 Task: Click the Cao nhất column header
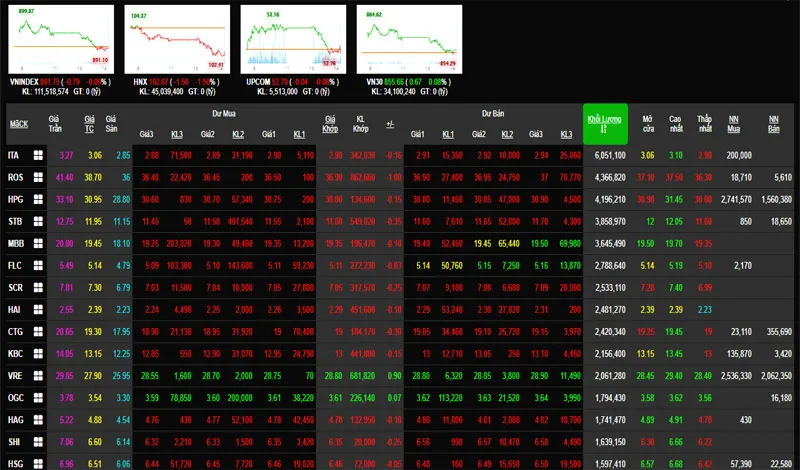pos(676,124)
